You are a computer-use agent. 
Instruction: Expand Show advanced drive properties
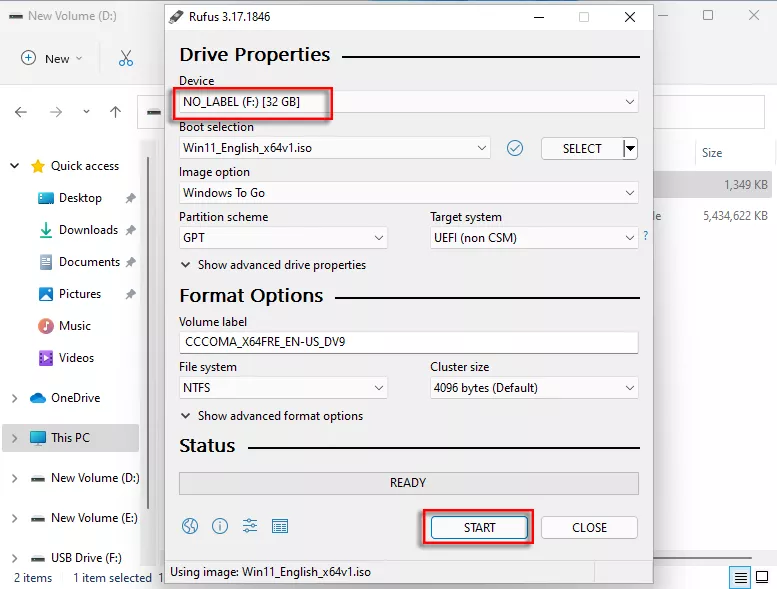(x=273, y=265)
